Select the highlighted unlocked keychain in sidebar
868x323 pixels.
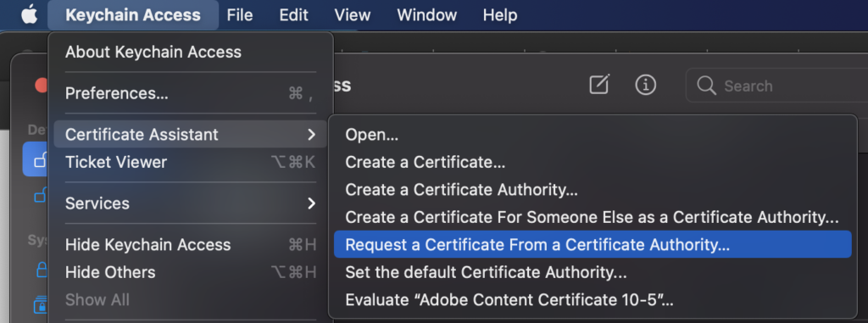click(35, 159)
